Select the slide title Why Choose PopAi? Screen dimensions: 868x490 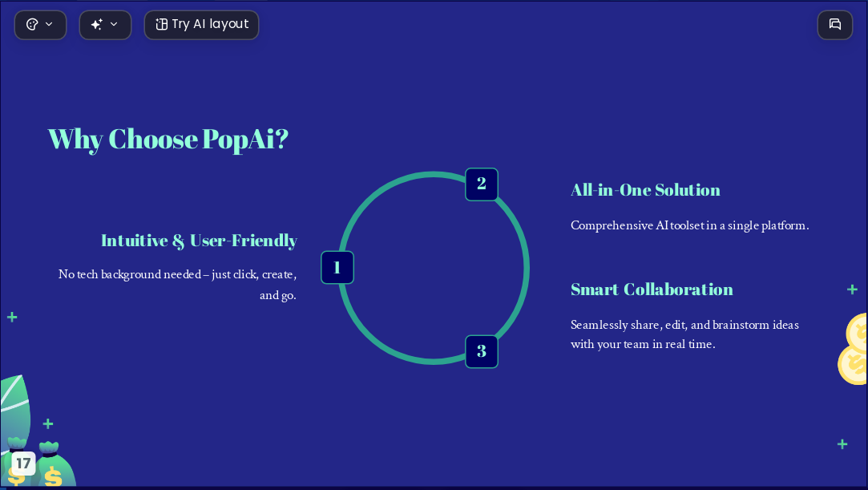(x=168, y=139)
